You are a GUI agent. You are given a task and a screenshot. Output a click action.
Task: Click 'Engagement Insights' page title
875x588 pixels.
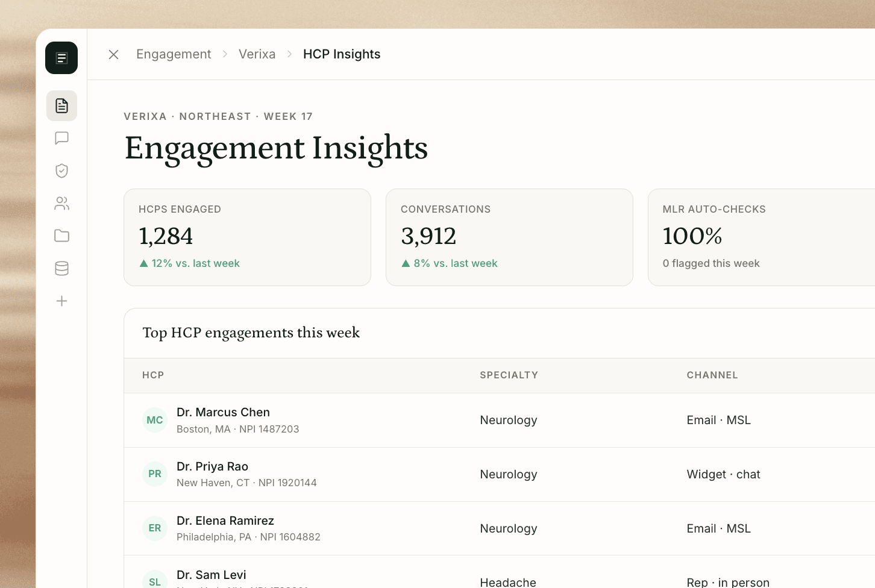[x=276, y=148]
